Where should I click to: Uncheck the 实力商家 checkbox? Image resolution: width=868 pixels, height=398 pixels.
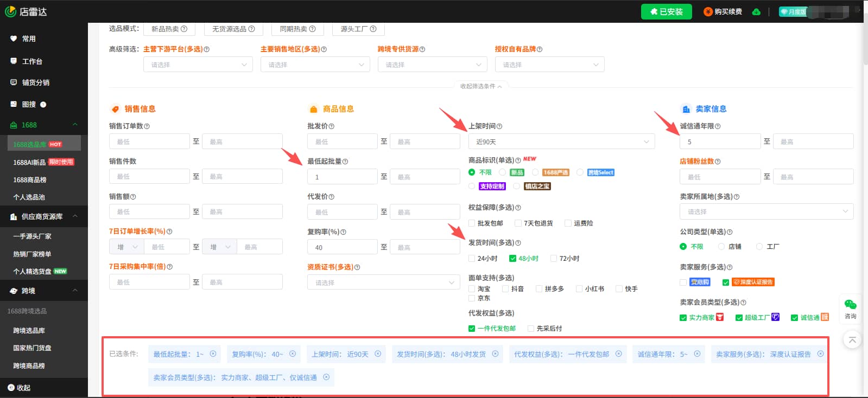[683, 318]
